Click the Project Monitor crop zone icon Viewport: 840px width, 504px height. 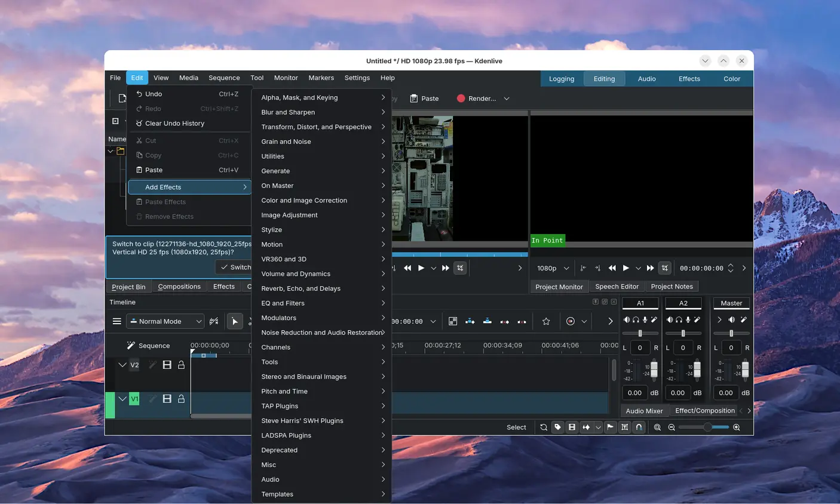coord(665,268)
